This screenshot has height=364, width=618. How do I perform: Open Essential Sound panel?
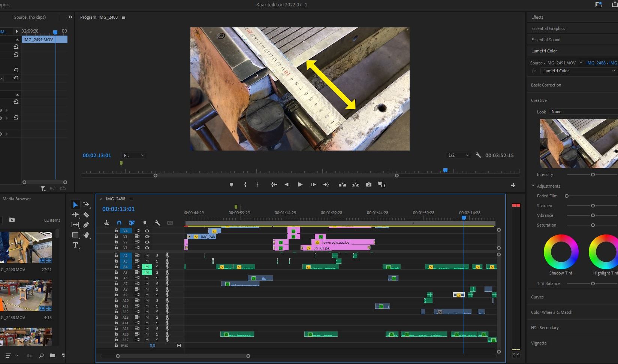pyautogui.click(x=546, y=40)
